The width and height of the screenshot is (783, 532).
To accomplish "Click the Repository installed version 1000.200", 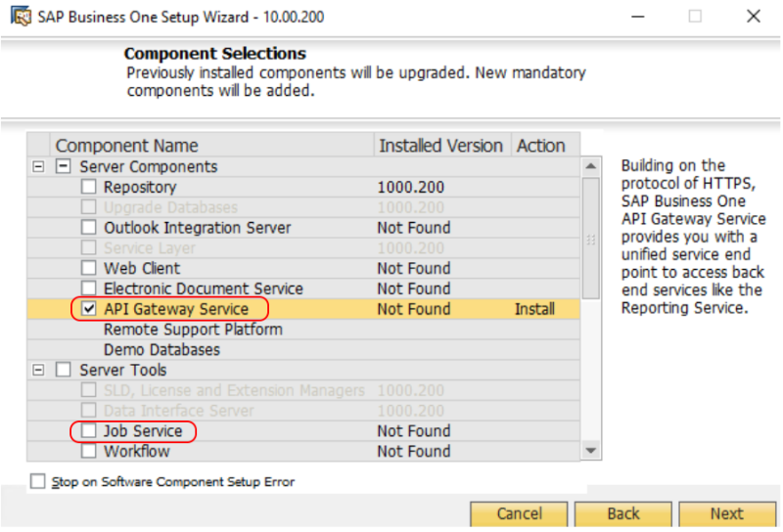I will (x=410, y=187).
